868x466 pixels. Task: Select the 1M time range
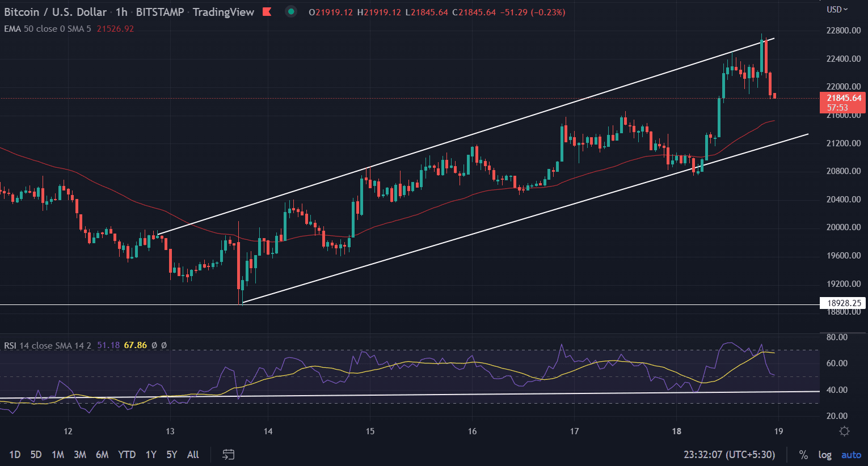pyautogui.click(x=58, y=455)
